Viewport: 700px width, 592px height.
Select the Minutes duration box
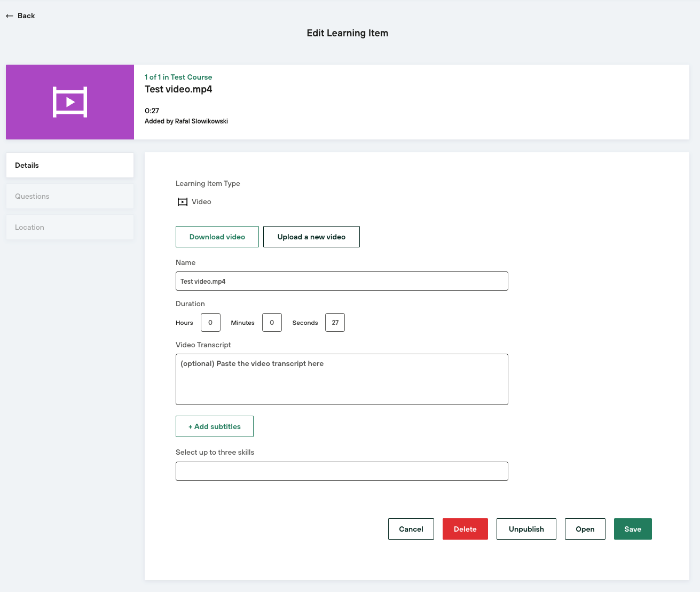click(272, 323)
